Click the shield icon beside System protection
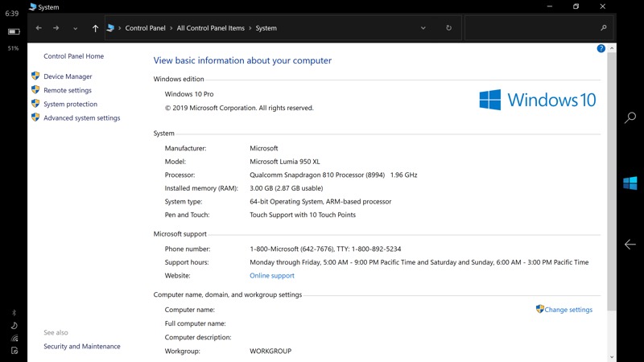 click(35, 104)
